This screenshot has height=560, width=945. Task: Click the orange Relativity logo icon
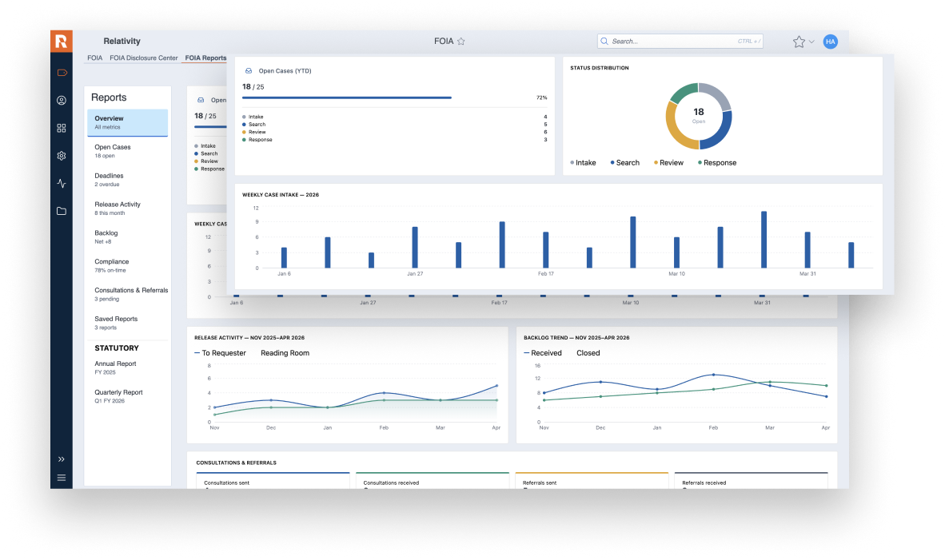62,41
